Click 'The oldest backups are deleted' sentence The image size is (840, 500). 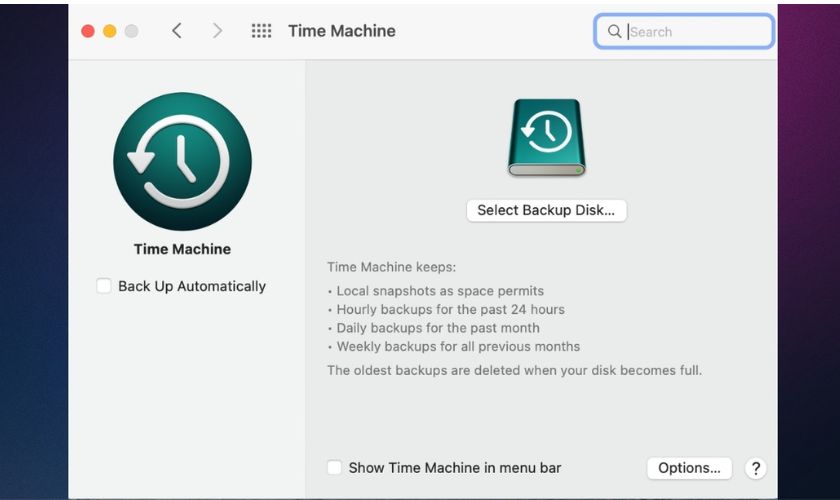point(514,370)
